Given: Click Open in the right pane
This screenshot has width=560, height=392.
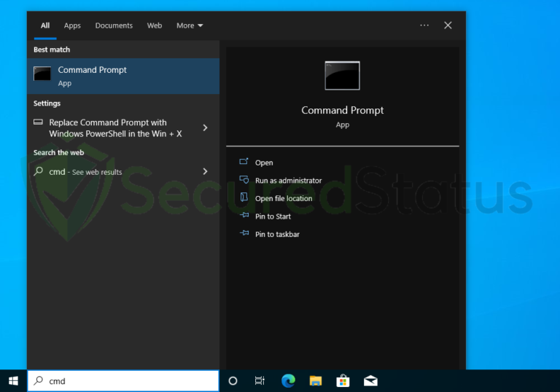Looking at the screenshot, I should click(x=264, y=162).
